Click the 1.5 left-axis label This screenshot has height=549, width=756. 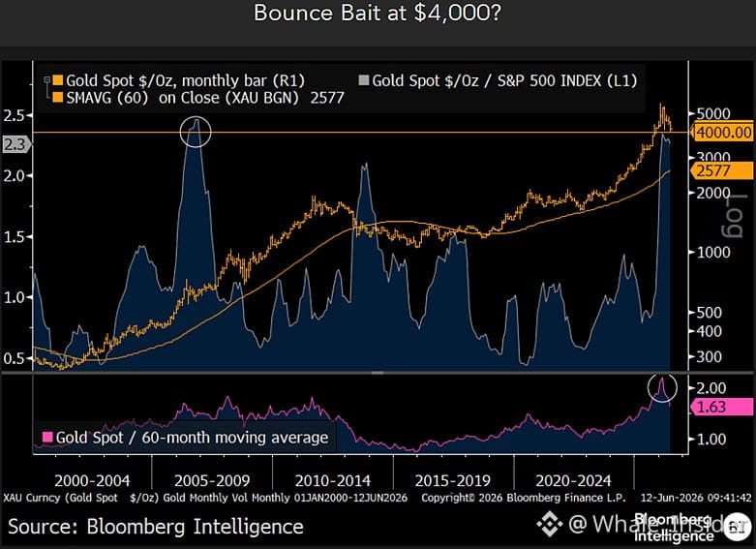tap(14, 237)
